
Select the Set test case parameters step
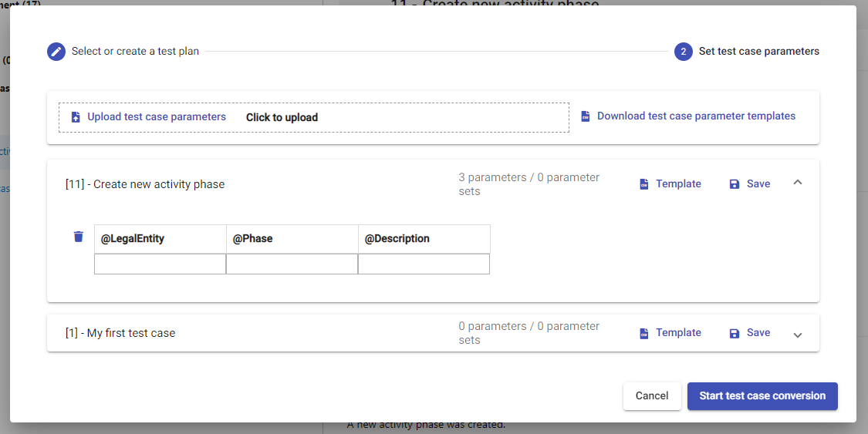click(x=758, y=52)
